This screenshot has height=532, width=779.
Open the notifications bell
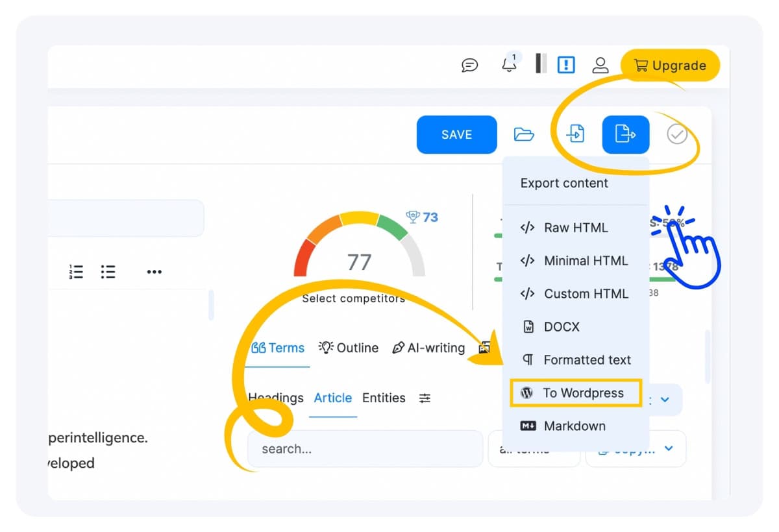(x=510, y=65)
